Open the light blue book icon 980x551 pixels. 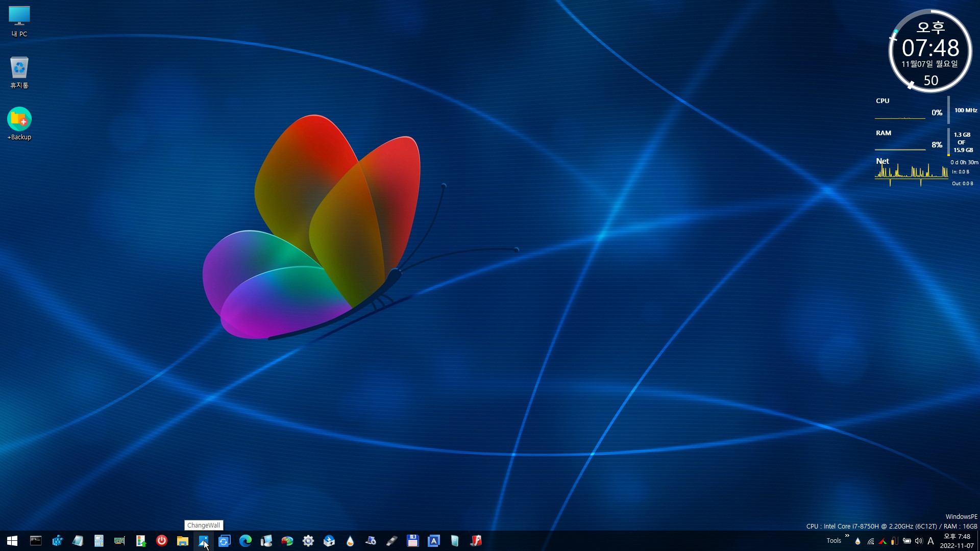click(x=455, y=541)
